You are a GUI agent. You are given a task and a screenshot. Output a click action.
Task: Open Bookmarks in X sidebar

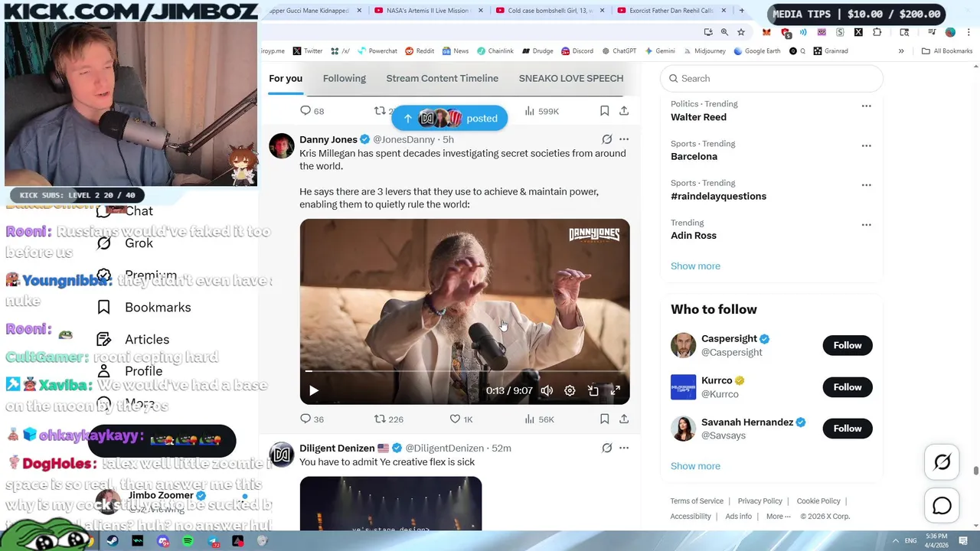144,308
